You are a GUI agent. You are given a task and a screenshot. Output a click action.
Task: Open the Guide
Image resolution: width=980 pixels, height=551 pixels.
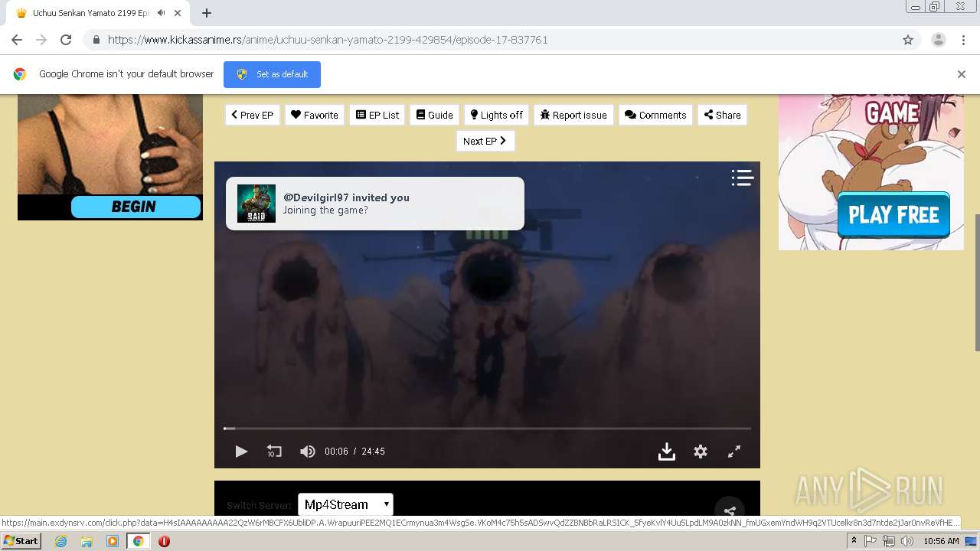click(x=435, y=115)
